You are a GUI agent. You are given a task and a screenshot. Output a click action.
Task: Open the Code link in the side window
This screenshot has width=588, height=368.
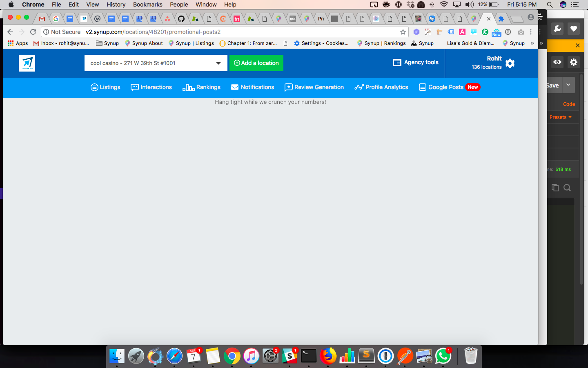569,104
